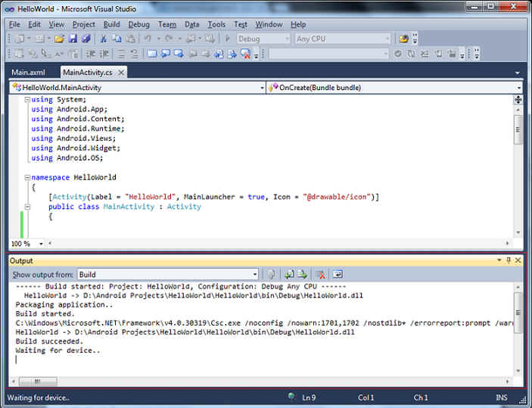Screen dimensions: 532x408
Task: Start debugging with the play arrow icon
Action: click(228, 39)
